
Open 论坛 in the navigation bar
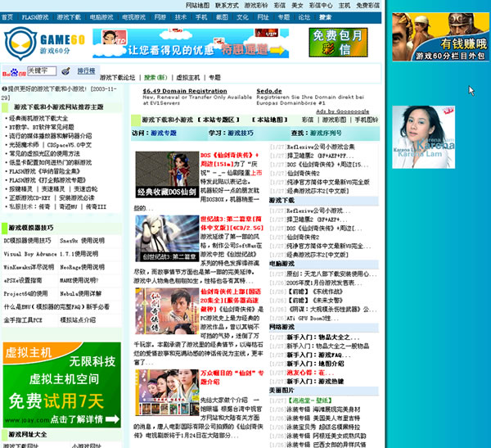point(304,17)
